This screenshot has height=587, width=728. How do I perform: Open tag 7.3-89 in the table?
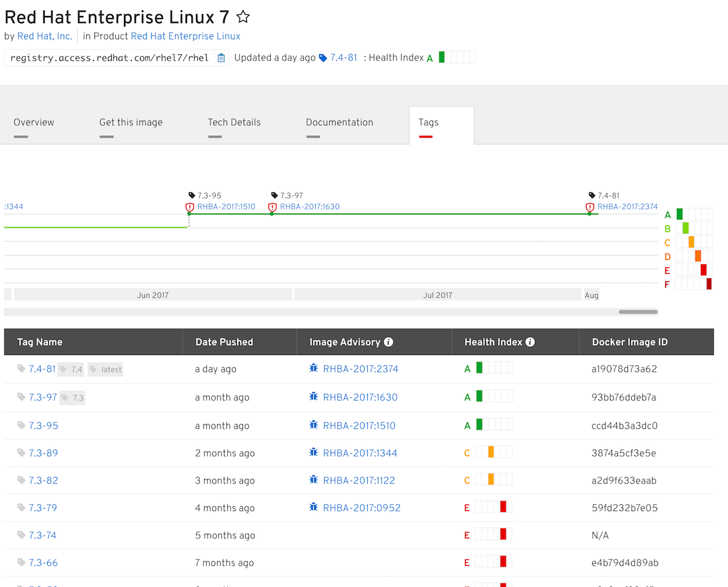pyautogui.click(x=43, y=453)
